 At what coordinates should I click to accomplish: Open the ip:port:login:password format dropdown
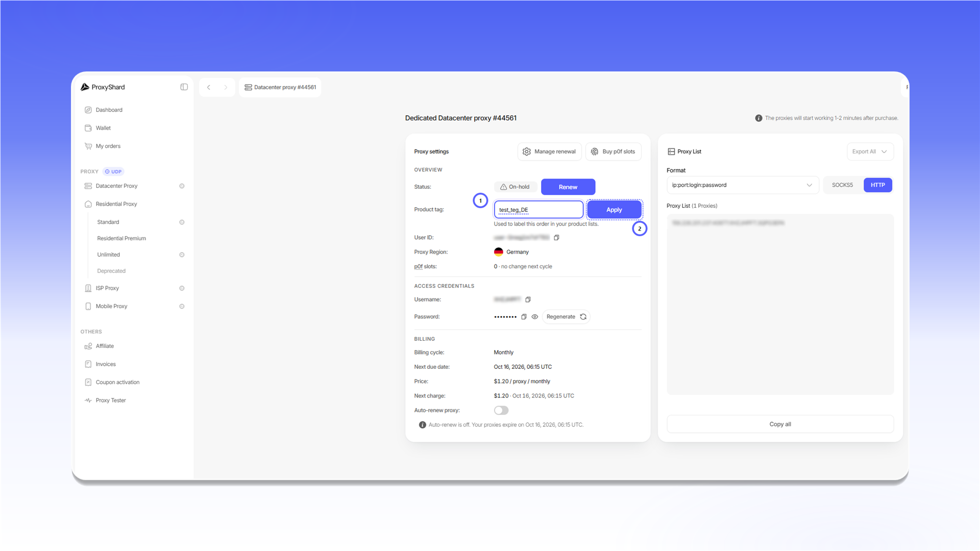point(742,185)
